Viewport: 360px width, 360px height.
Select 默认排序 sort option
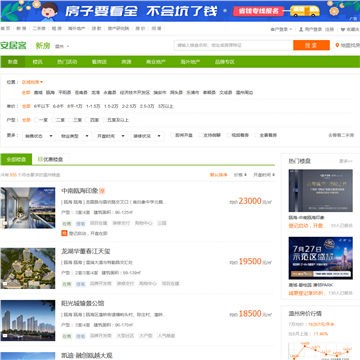point(218,175)
